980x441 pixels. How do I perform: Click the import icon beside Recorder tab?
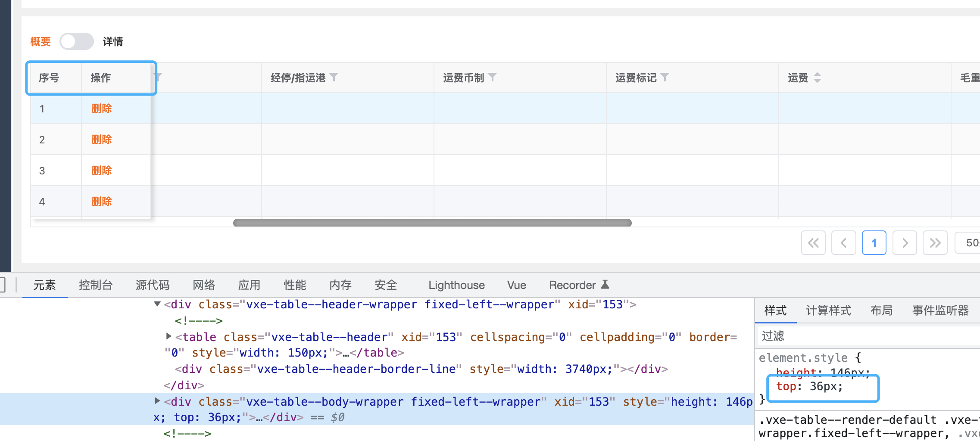(x=605, y=284)
